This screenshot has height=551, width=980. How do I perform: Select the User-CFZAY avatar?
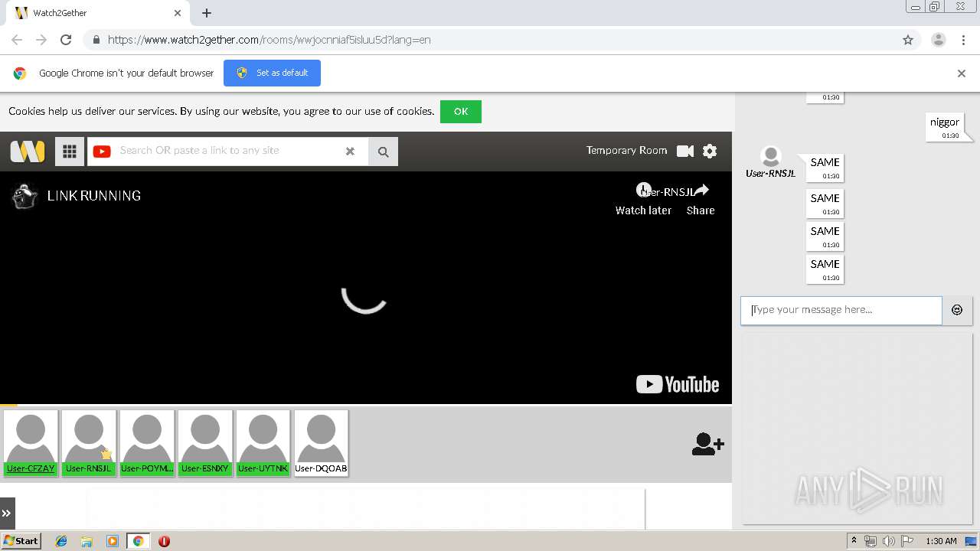point(31,443)
